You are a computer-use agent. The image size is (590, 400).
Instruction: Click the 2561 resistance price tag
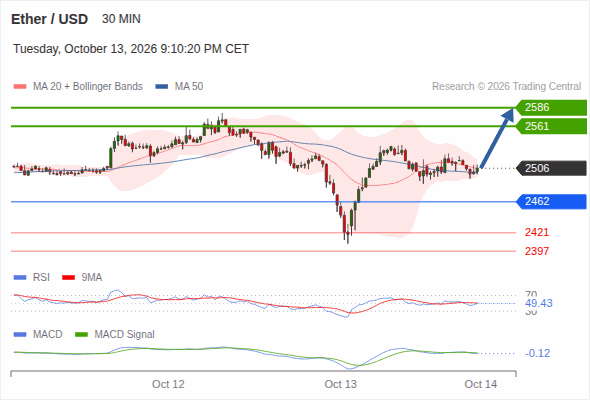pos(551,126)
